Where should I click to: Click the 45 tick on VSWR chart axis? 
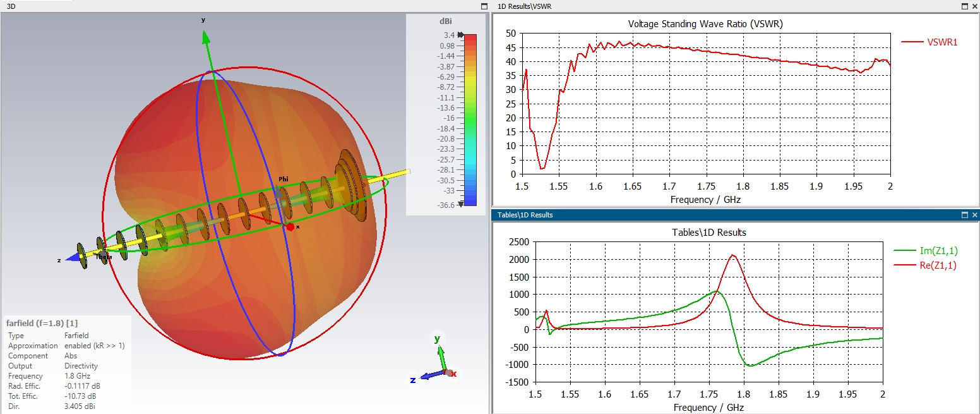tap(510, 47)
